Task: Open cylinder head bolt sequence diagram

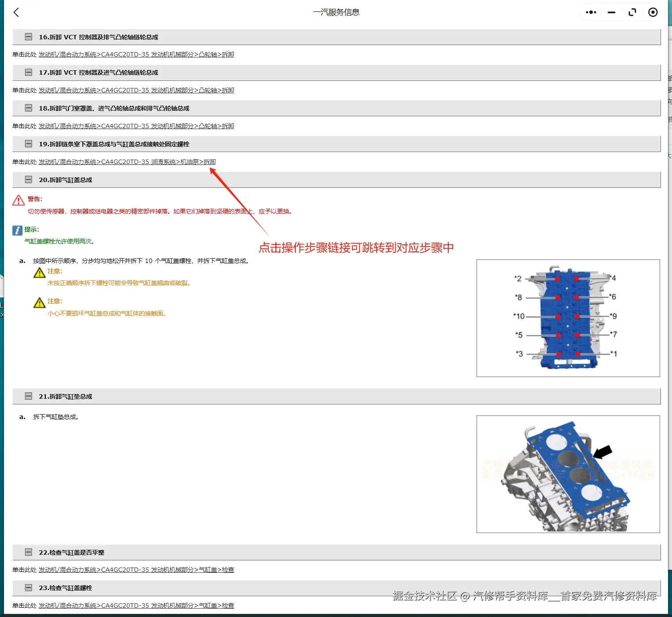Action: pyautogui.click(x=568, y=318)
